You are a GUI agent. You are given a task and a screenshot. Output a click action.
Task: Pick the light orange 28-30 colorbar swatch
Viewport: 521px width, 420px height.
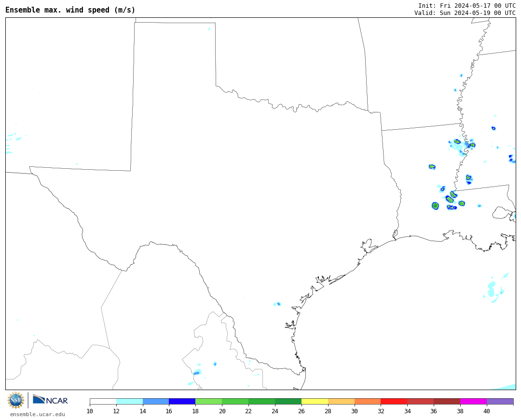point(341,401)
